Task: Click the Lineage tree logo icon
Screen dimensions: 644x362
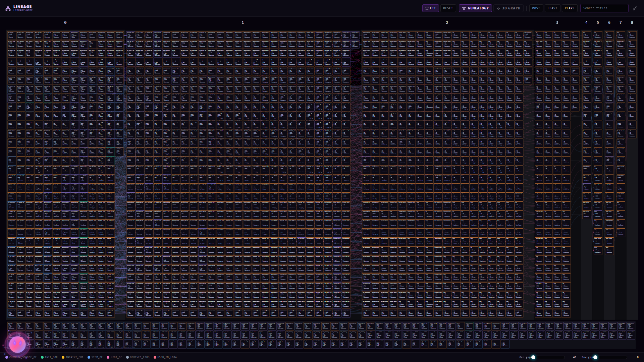Action: (x=8, y=8)
